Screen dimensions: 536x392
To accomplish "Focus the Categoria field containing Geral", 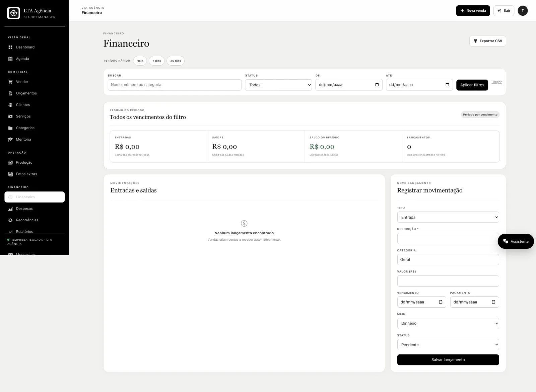I will (448, 259).
